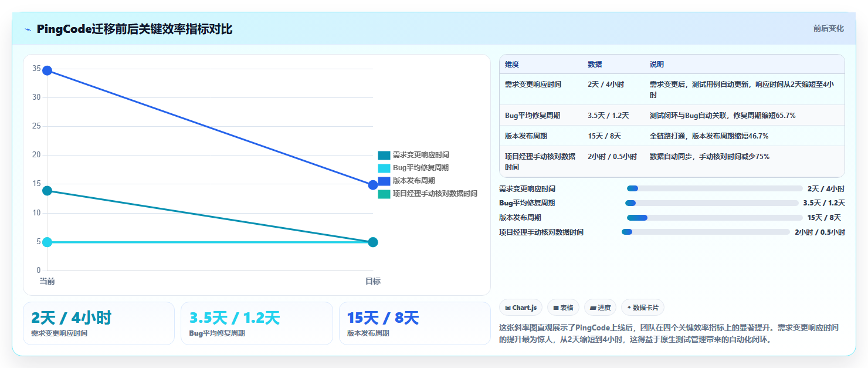Click the PingCode迁移前后关键效率指标对比 title
Screen dimensions: 868x368
(x=134, y=29)
